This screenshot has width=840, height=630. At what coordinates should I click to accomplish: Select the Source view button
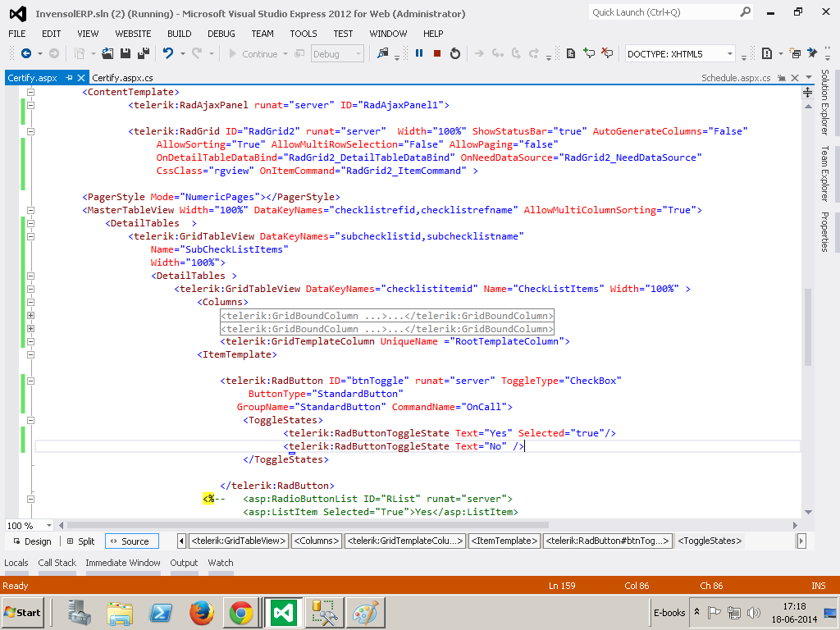click(132, 541)
